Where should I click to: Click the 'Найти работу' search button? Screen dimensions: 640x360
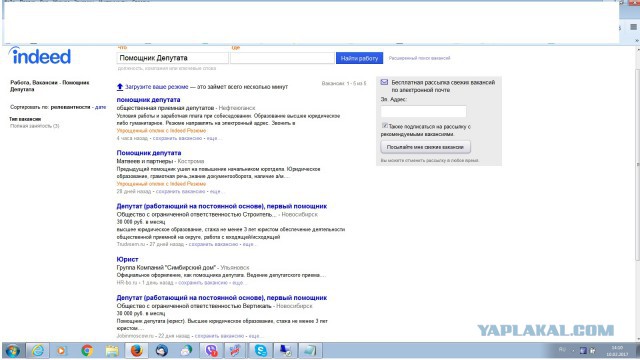359,58
